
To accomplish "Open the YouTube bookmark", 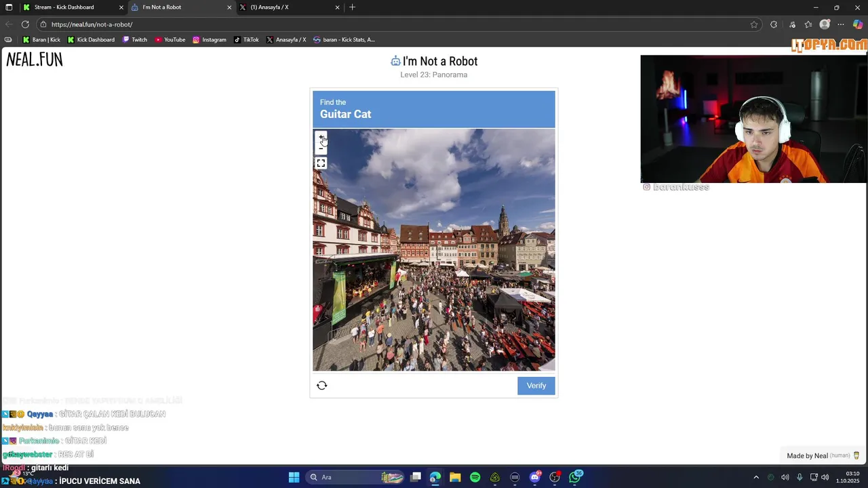I will 170,40.
